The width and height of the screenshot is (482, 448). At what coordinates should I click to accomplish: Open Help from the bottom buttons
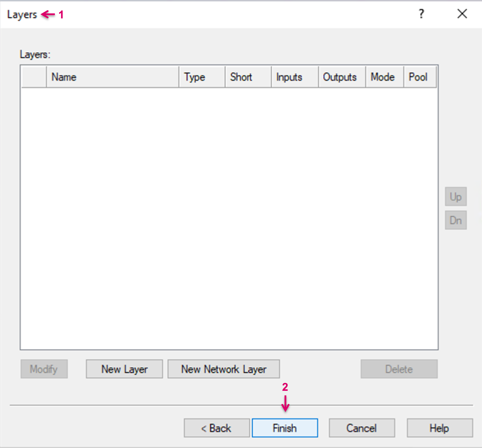point(439,428)
